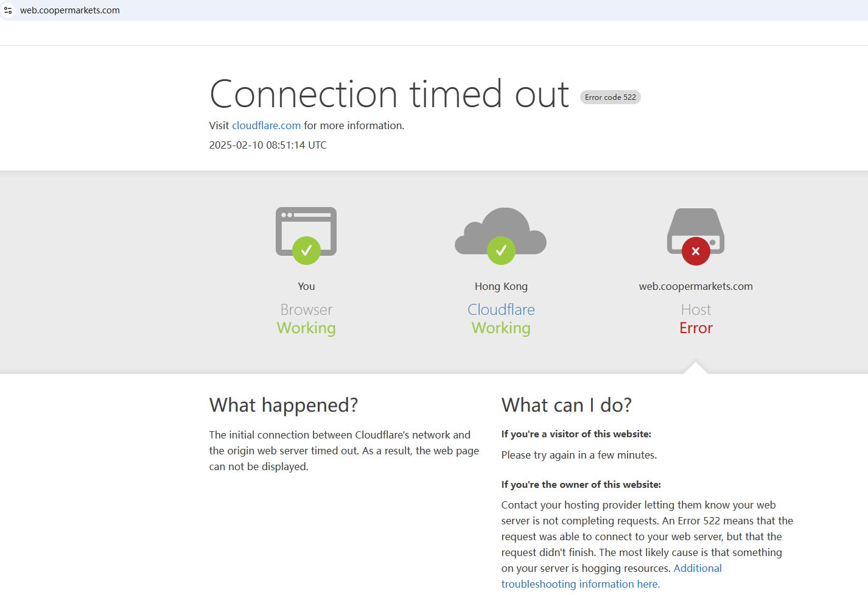
Task: Click the green checkmark on browser icon
Action: pyautogui.click(x=306, y=250)
